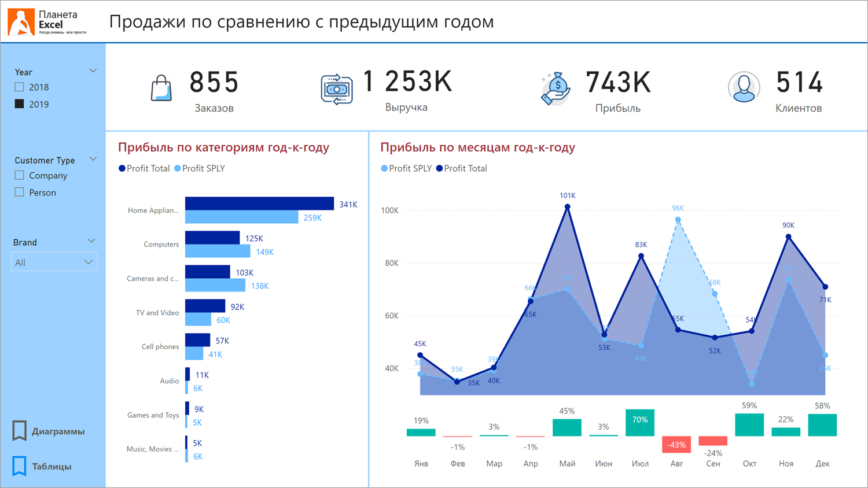The width and height of the screenshot is (868, 488).
Task: Click the Profit Total legend swatch in category chart
Action: coord(122,169)
